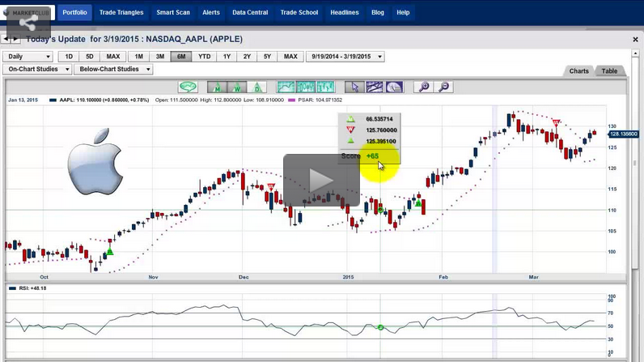Screen dimensions: 644x362
Task: Switch to the Table tab
Action: [609, 71]
